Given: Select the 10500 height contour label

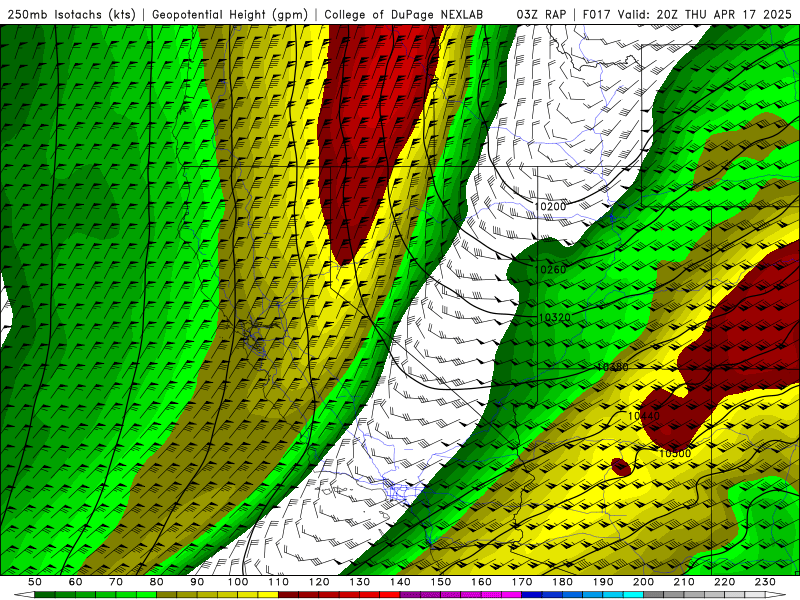Looking at the screenshot, I should (x=675, y=453).
